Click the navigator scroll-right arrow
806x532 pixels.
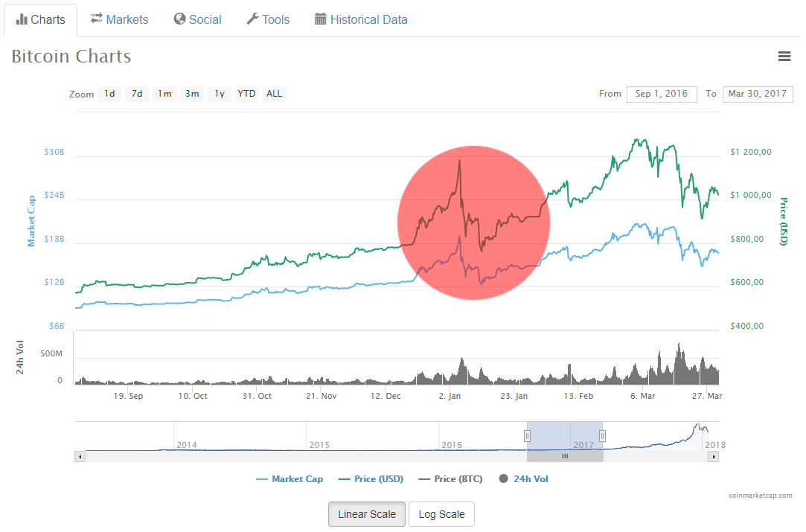tap(714, 456)
